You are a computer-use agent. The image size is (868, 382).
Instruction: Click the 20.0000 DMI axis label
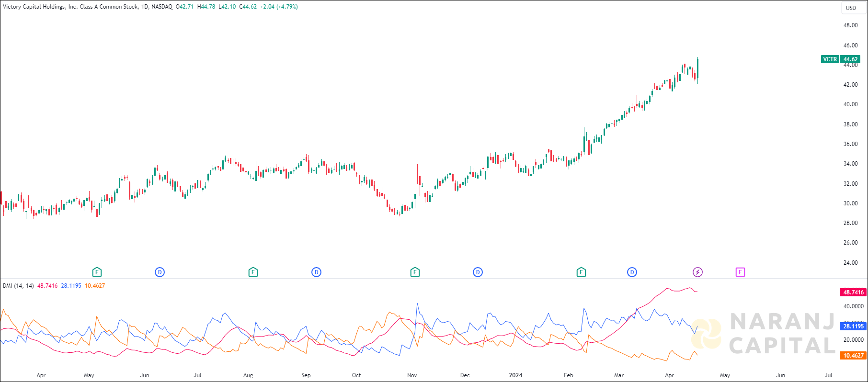pos(853,340)
